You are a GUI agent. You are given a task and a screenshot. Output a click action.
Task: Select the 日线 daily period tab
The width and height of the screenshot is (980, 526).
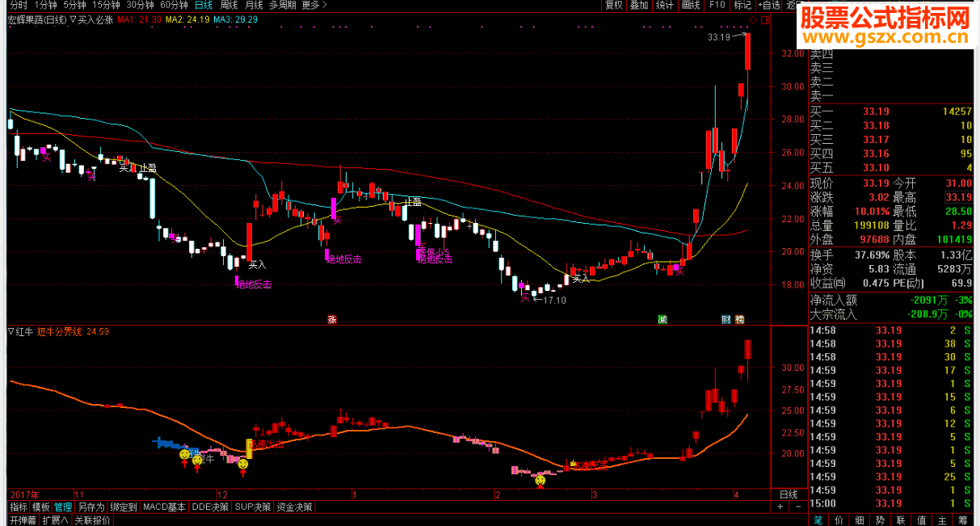(204, 5)
